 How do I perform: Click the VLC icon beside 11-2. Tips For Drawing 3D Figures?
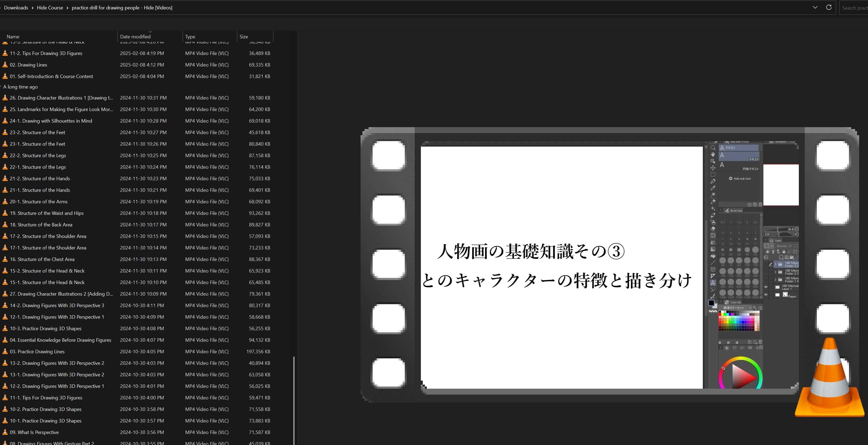tap(5, 53)
